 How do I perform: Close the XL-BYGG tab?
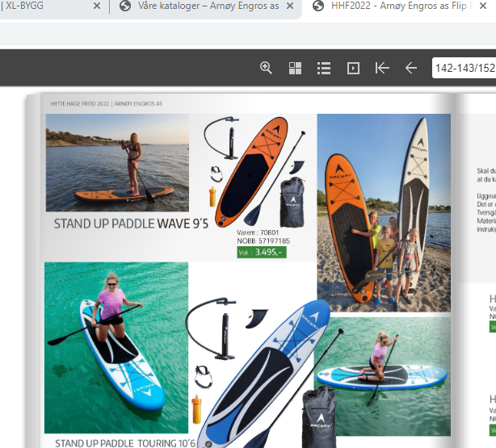coord(97,6)
